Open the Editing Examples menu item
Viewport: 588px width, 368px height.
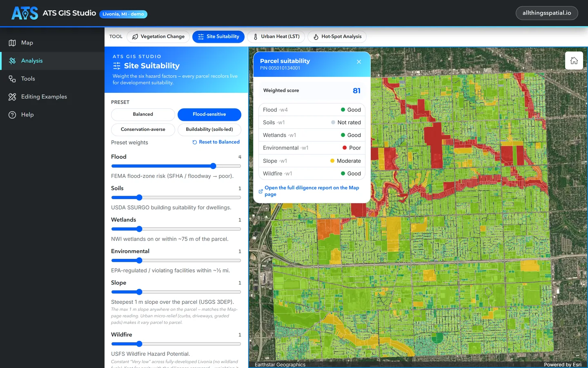tap(52, 97)
